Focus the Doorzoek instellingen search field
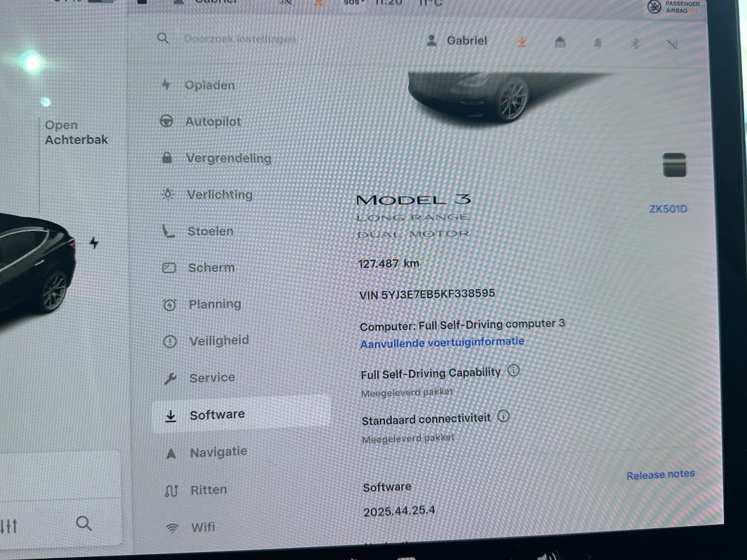 (239, 39)
